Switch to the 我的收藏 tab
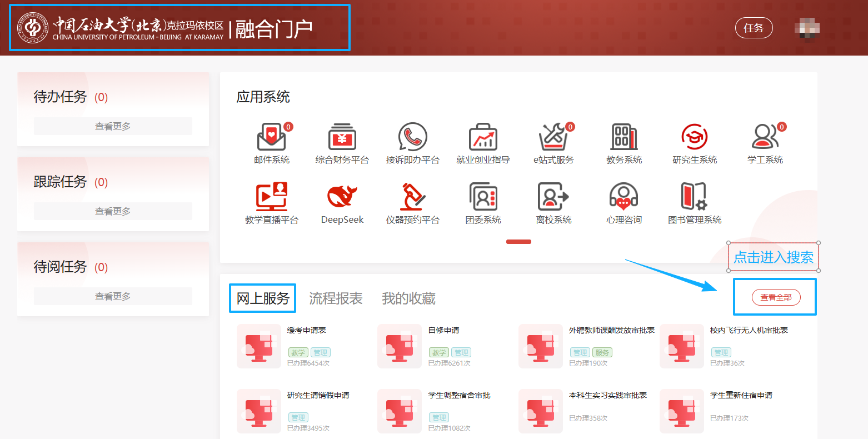 coord(408,298)
